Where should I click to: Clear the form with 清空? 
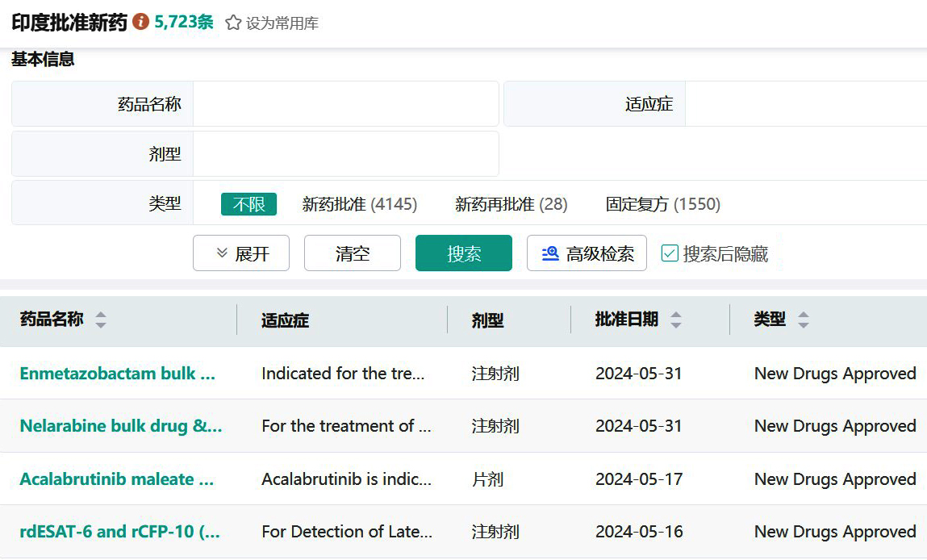pyautogui.click(x=352, y=253)
